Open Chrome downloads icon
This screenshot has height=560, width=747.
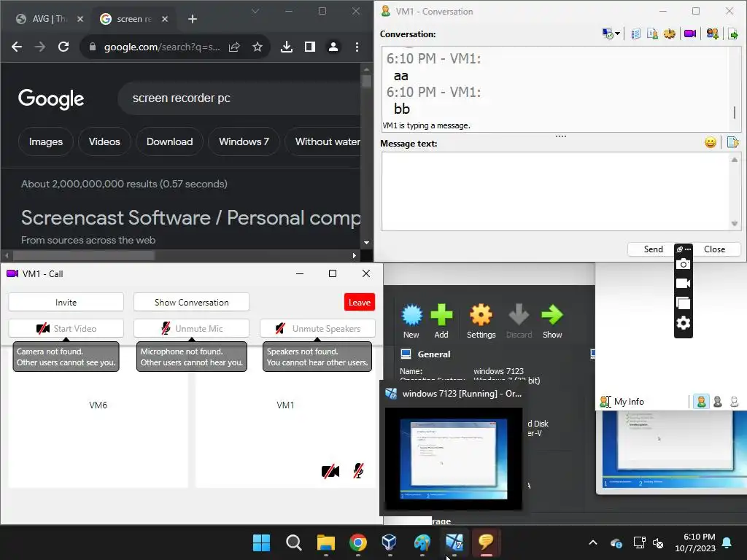286,47
